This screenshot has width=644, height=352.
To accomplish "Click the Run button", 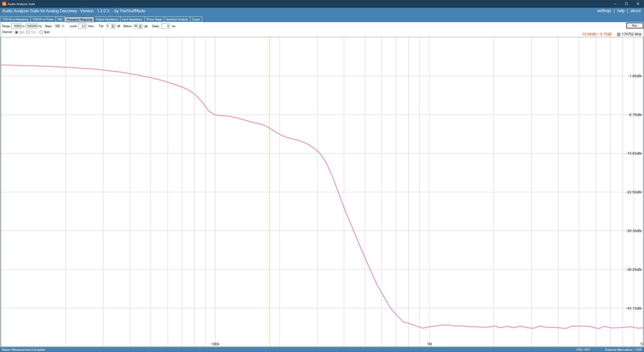I will pyautogui.click(x=634, y=26).
